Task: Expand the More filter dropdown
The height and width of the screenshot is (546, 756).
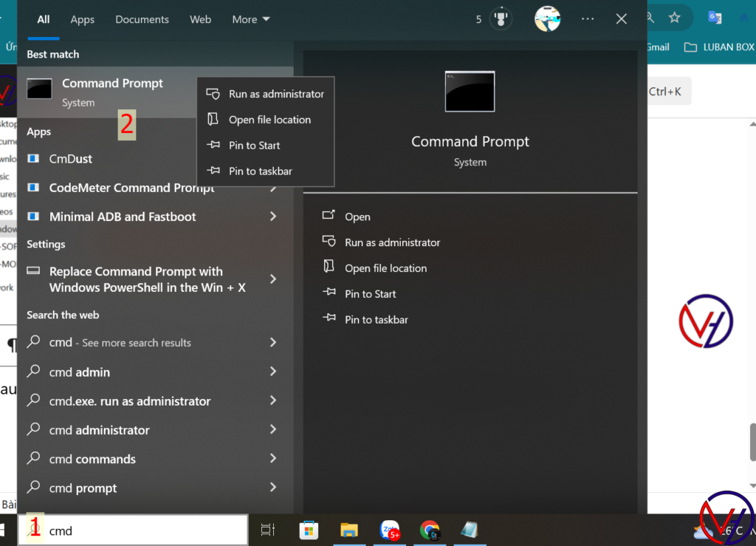Action: (x=251, y=19)
